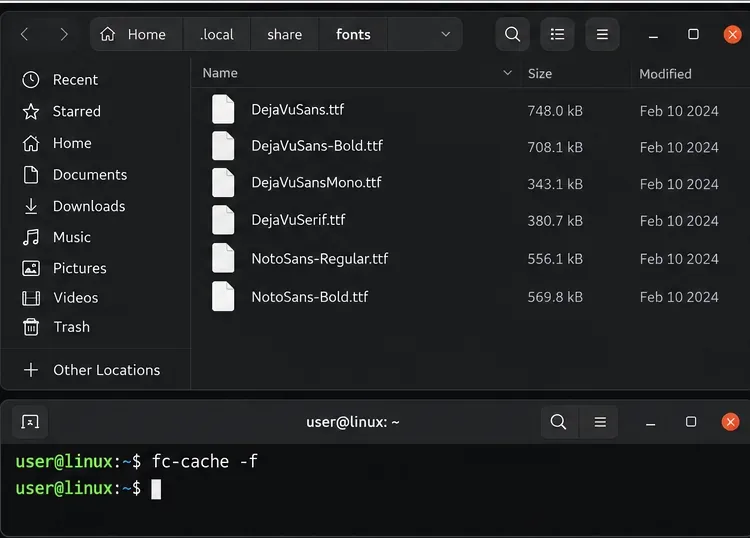Click the fonts segment in the path bar
The image size is (750, 538).
pos(353,34)
